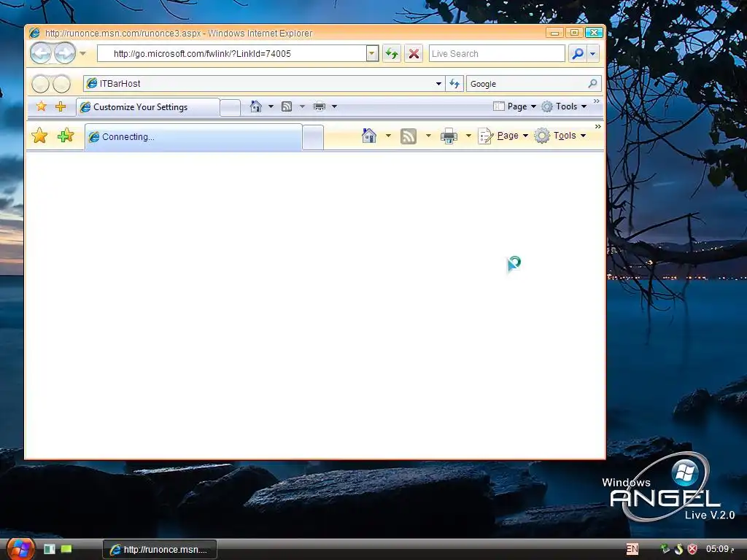
Task: Open new tab beside Customize Your Settings
Action: (230, 108)
